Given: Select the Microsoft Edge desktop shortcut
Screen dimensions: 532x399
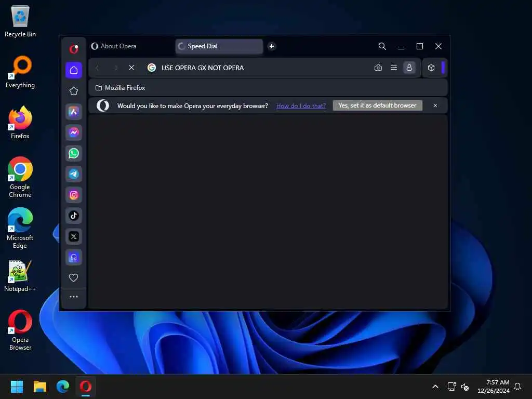Looking at the screenshot, I should click(20, 229).
